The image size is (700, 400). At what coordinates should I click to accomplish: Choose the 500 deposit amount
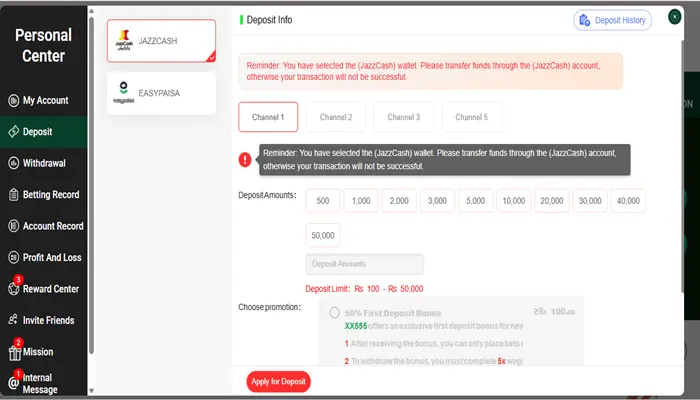point(323,201)
